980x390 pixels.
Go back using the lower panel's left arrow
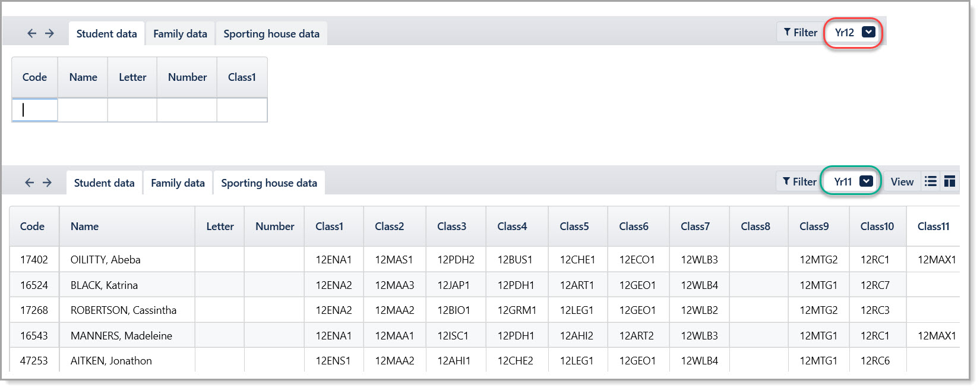click(x=29, y=183)
